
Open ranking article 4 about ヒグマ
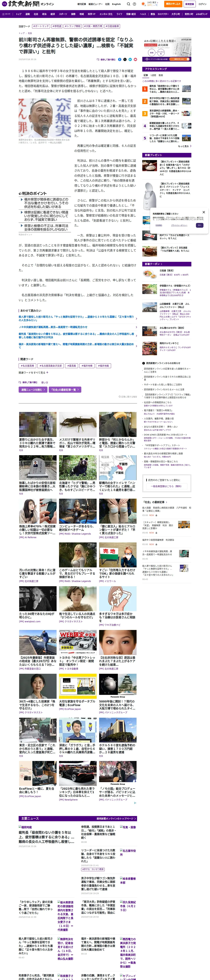coord(167,126)
